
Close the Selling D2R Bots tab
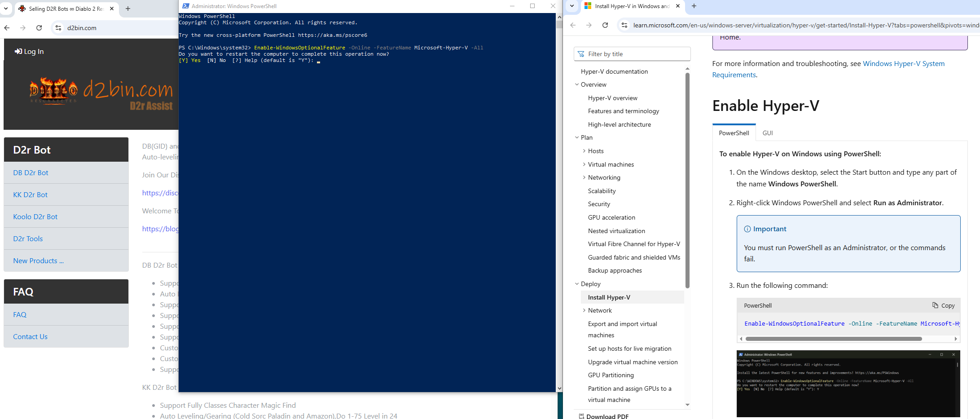click(x=112, y=9)
